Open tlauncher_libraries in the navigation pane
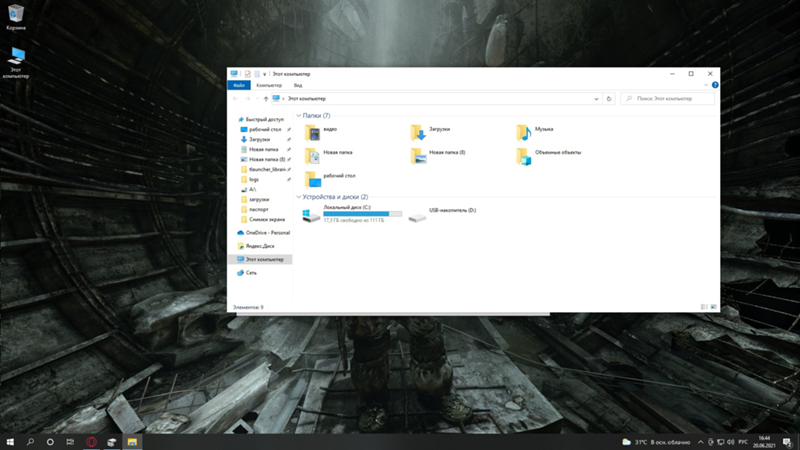Screen dimensions: 800x450 [x=263, y=169]
